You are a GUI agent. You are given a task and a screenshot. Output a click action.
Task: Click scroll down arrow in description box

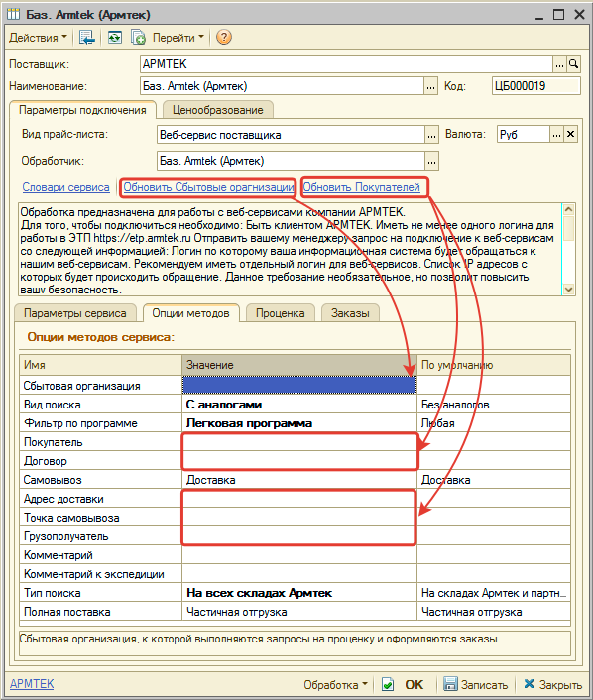568,290
